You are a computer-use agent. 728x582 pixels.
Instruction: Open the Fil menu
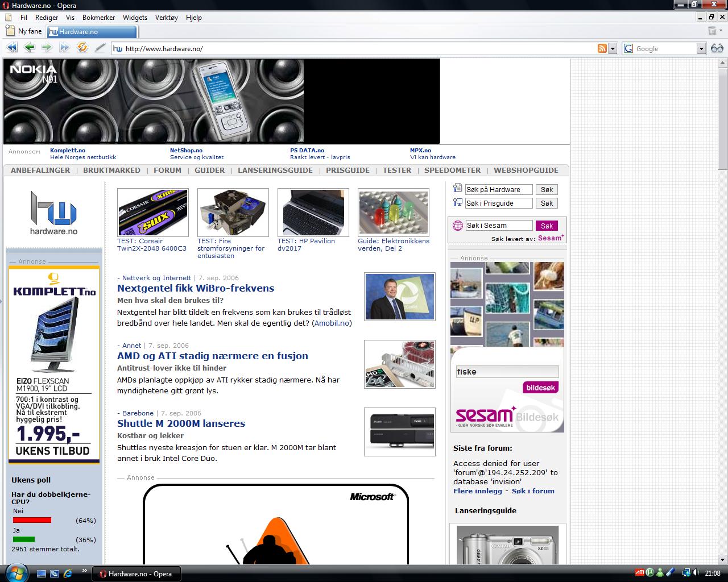[24, 18]
